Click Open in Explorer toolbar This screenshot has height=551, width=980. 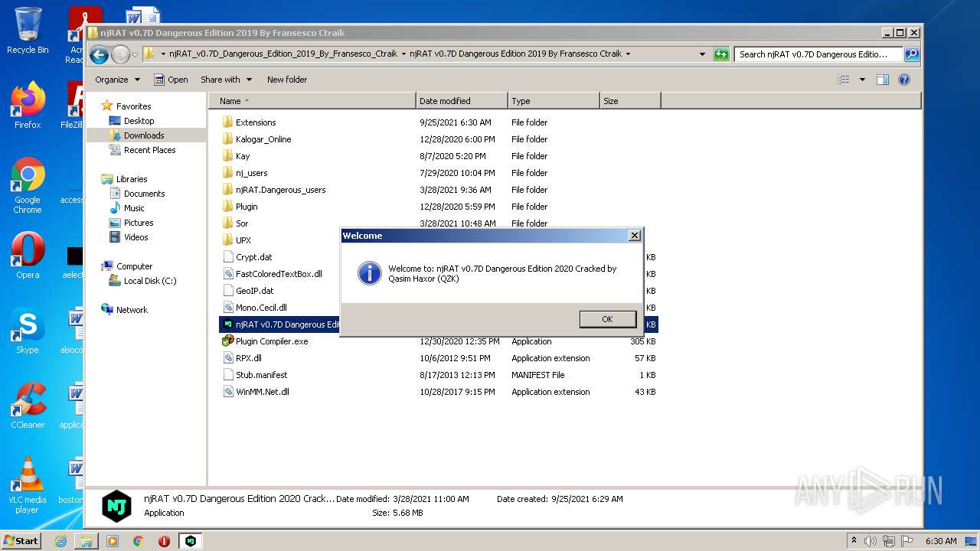[171, 80]
